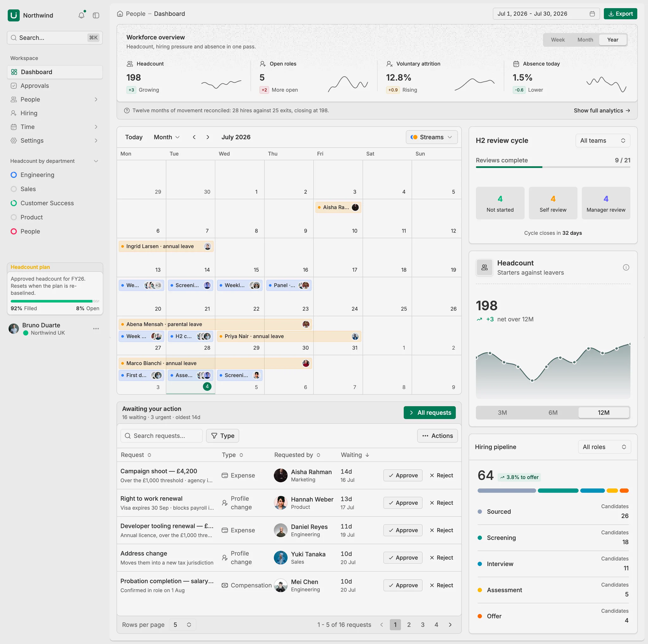Click the Search requests input field
This screenshot has height=644, width=648.
pos(161,436)
